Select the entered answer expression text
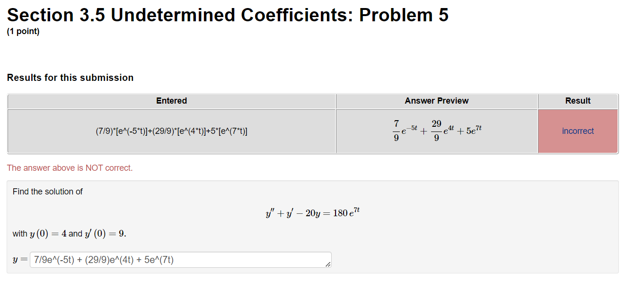644x281 pixels. point(171,131)
